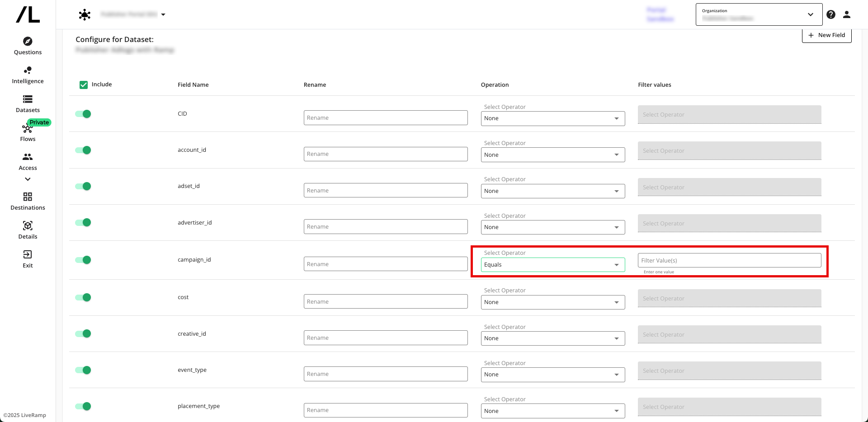The width and height of the screenshot is (868, 422).
Task: Expand the Access menu chevron
Action: [28, 179]
